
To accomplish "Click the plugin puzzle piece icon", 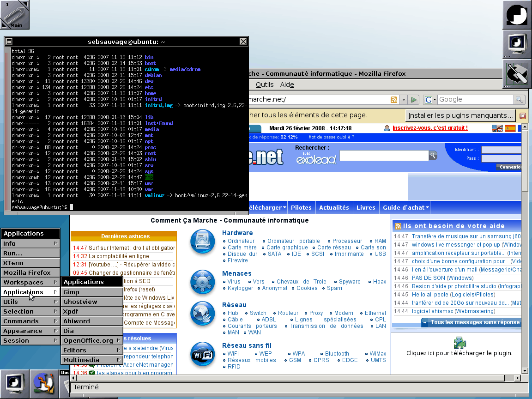I will click(460, 343).
